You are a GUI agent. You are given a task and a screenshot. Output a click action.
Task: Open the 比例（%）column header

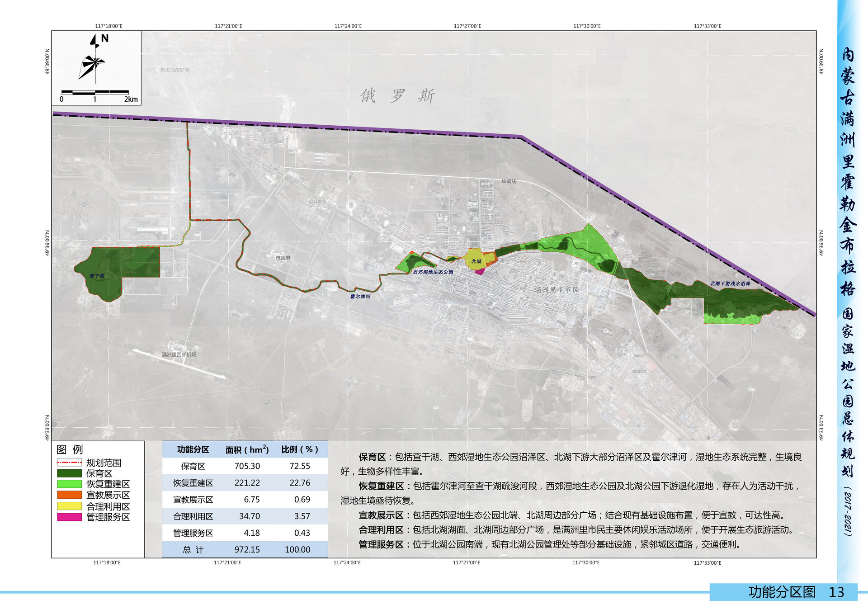click(x=299, y=450)
